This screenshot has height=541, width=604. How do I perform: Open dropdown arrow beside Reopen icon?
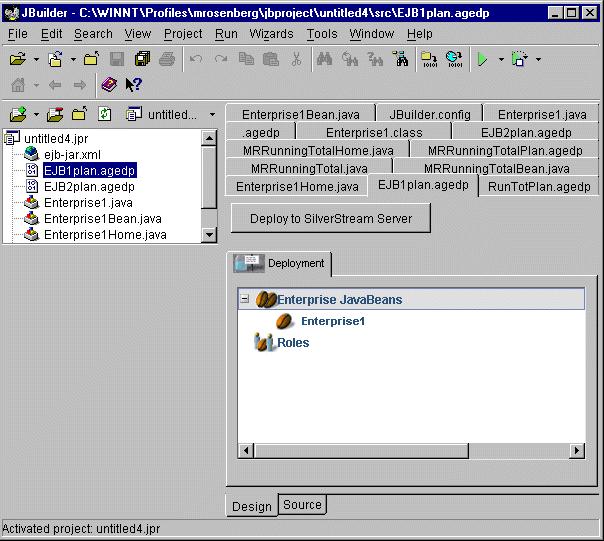coord(73,59)
